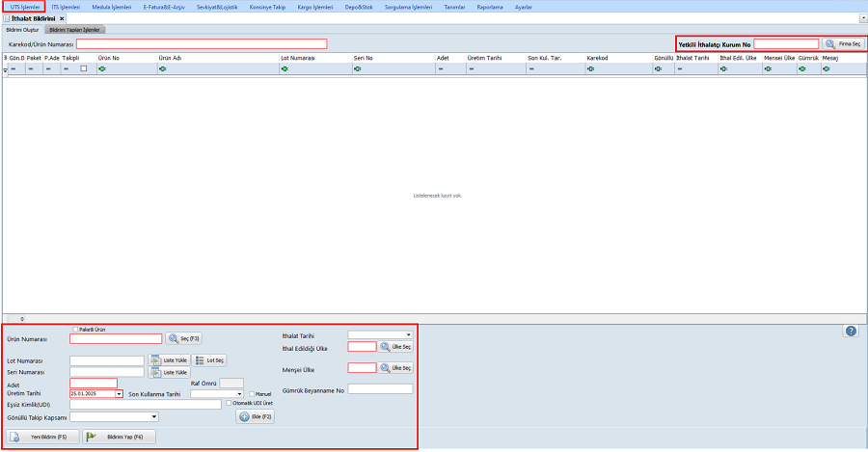Click Liste Yükle next to Seri Numarası
The width and height of the screenshot is (868, 452).
[169, 372]
